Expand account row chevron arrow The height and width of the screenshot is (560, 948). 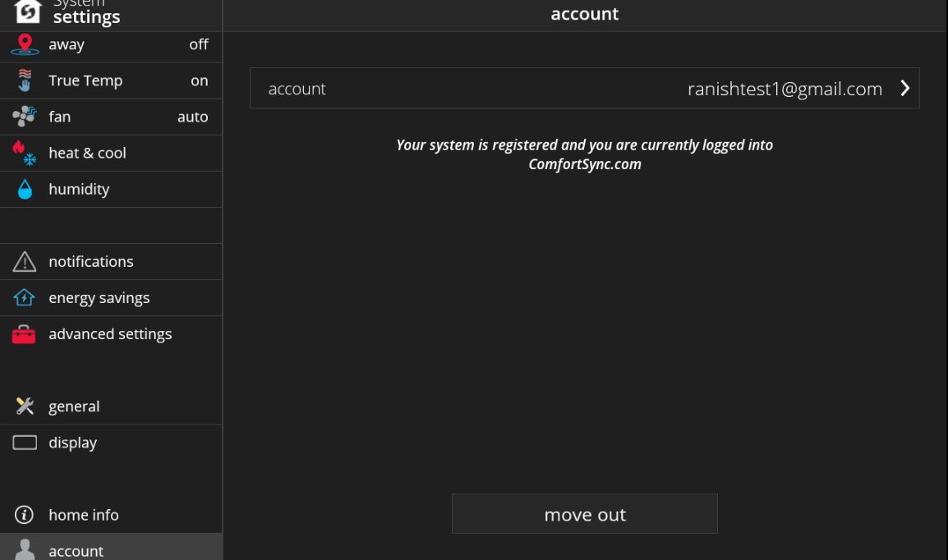pyautogui.click(x=904, y=88)
